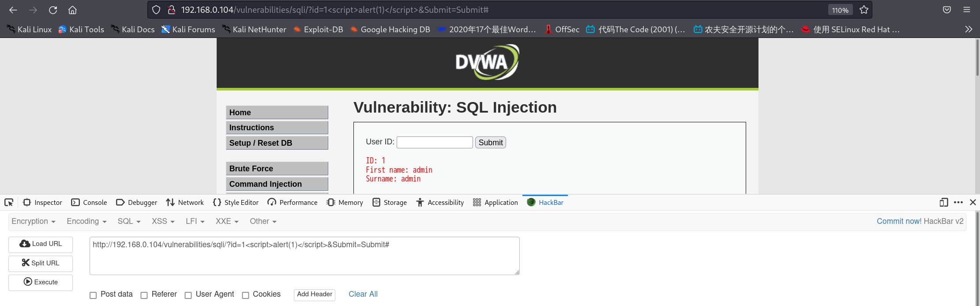Bookmark this page with the star icon

click(x=864, y=10)
